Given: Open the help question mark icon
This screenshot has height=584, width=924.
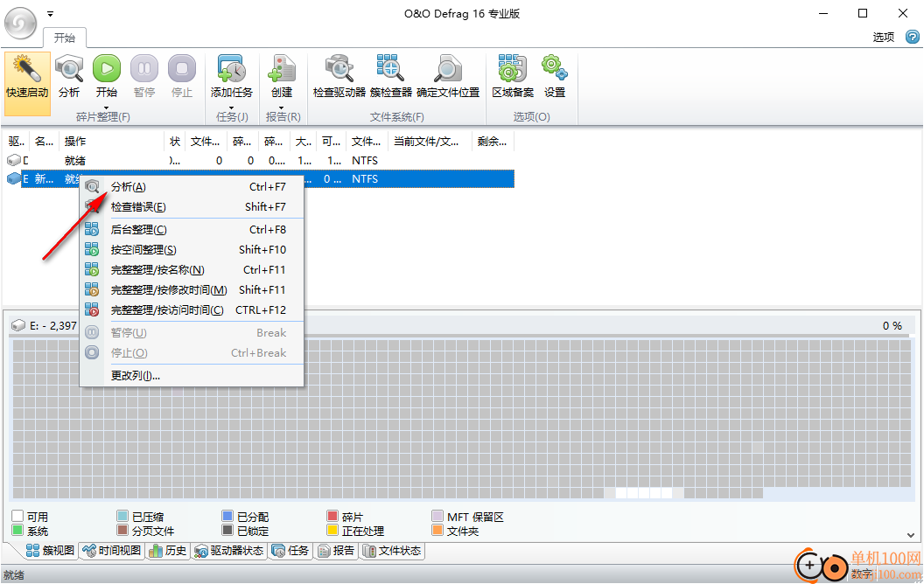Looking at the screenshot, I should pyautogui.click(x=913, y=37).
